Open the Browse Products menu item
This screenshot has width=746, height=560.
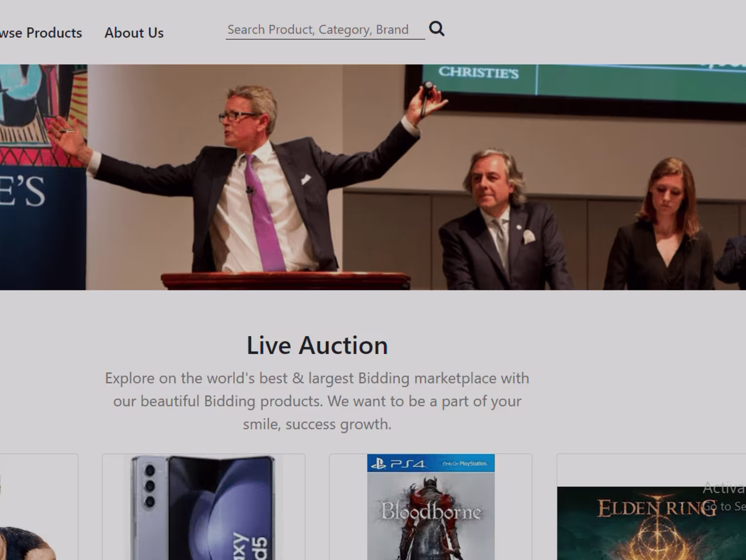pyautogui.click(x=41, y=33)
